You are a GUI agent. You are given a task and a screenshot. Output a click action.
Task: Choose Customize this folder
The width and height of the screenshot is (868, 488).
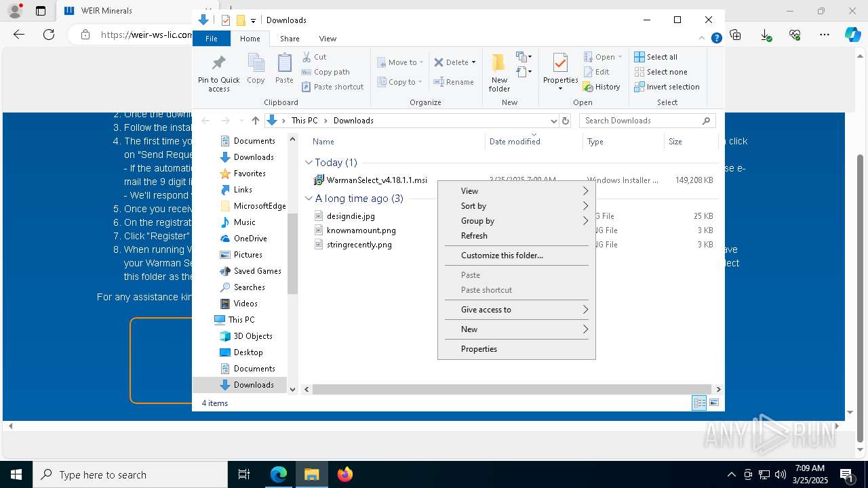point(517,256)
